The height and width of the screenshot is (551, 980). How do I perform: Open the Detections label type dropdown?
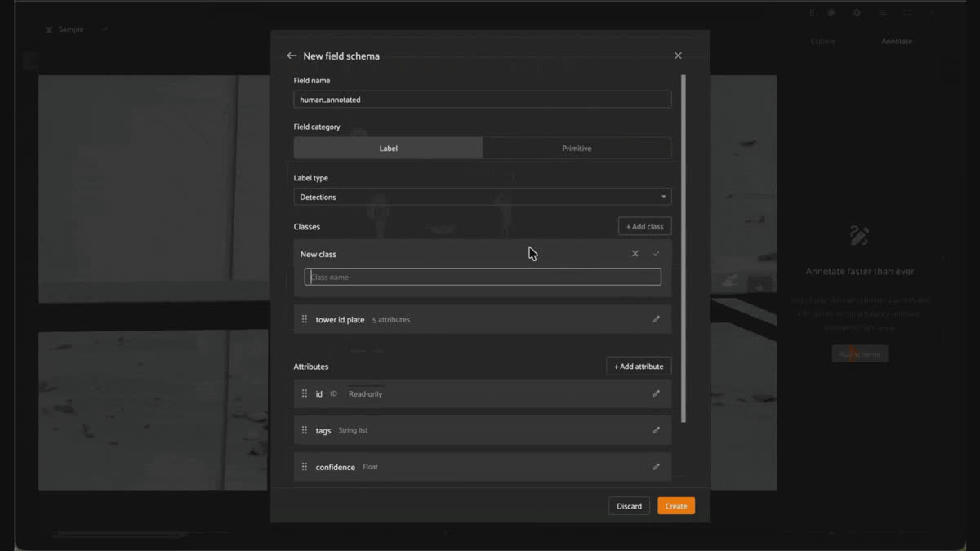[x=483, y=197]
